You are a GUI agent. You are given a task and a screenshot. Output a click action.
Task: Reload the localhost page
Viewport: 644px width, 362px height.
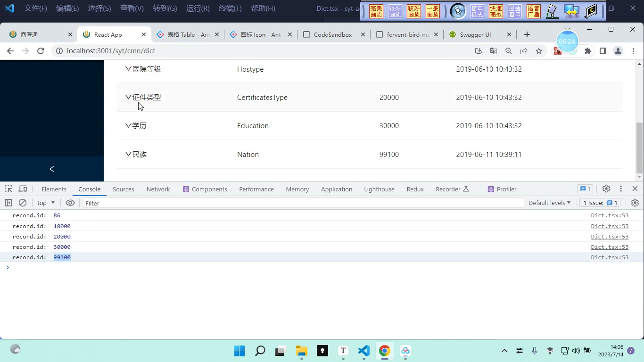41,51
